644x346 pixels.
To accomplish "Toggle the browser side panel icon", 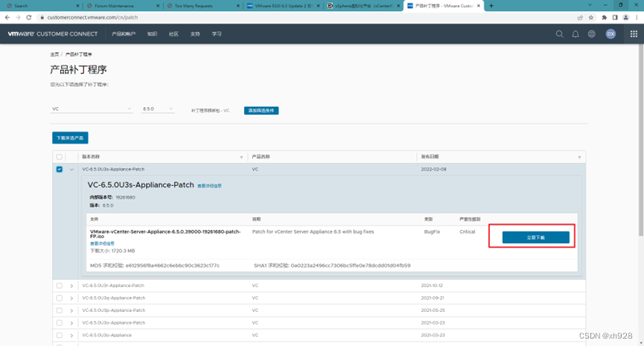I will click(x=615, y=17).
